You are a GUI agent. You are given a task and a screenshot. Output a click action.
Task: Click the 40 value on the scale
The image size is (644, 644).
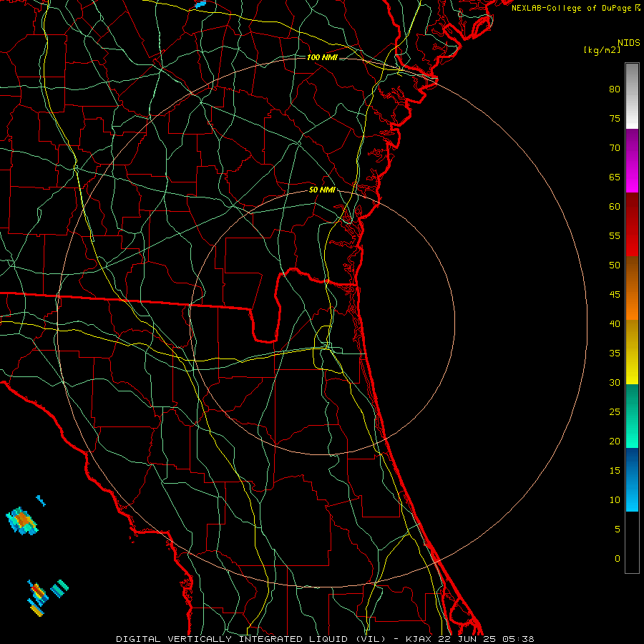[x=615, y=323]
